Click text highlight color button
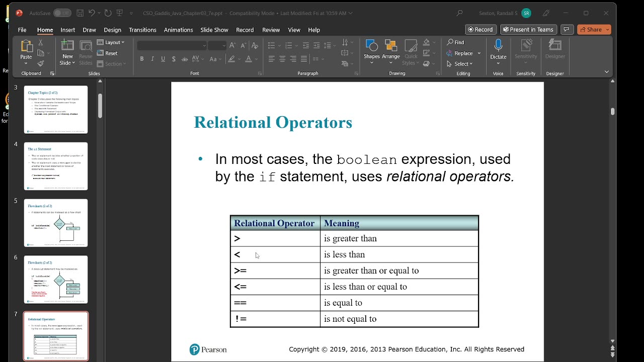Viewport: 644px width, 362px height. pyautogui.click(x=231, y=59)
